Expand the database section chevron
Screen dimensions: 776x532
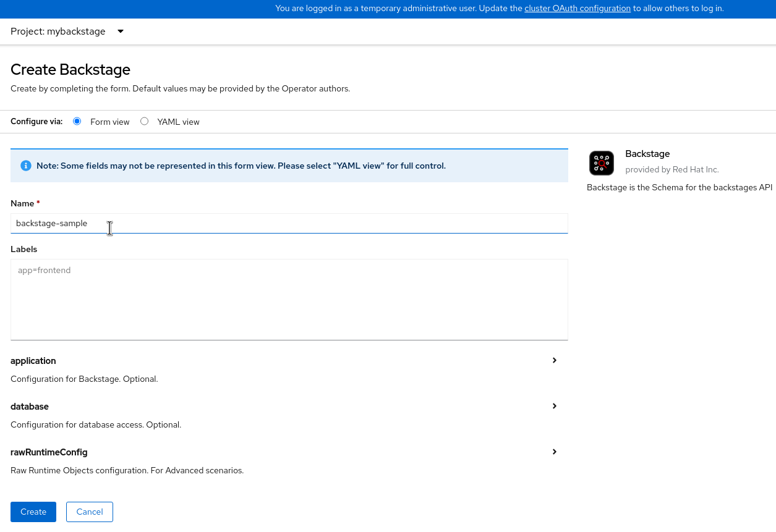click(x=555, y=406)
